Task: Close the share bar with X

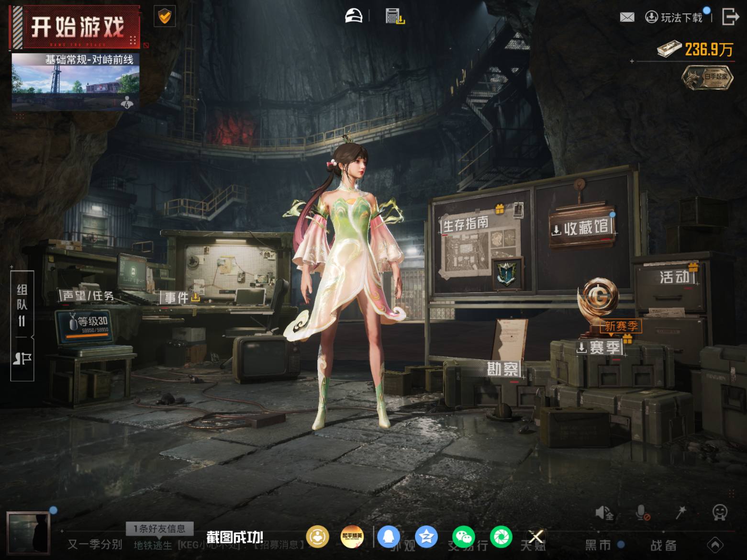Action: point(536,537)
